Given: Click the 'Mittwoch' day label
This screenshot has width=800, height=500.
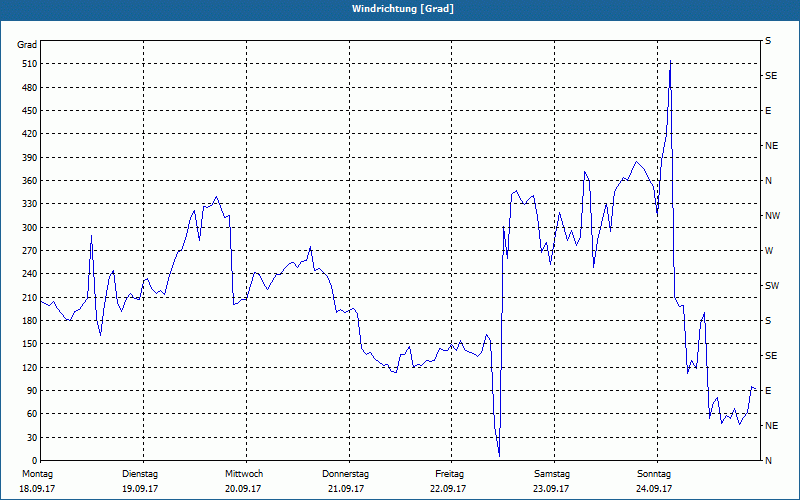Looking at the screenshot, I should click(244, 474).
